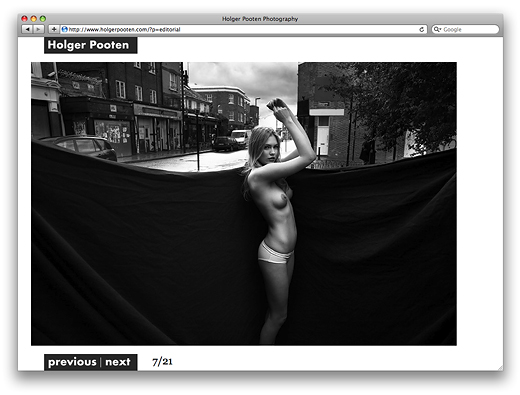Go forward with the browser forward arrow
The height and width of the screenshot is (395, 520).
click(x=39, y=29)
